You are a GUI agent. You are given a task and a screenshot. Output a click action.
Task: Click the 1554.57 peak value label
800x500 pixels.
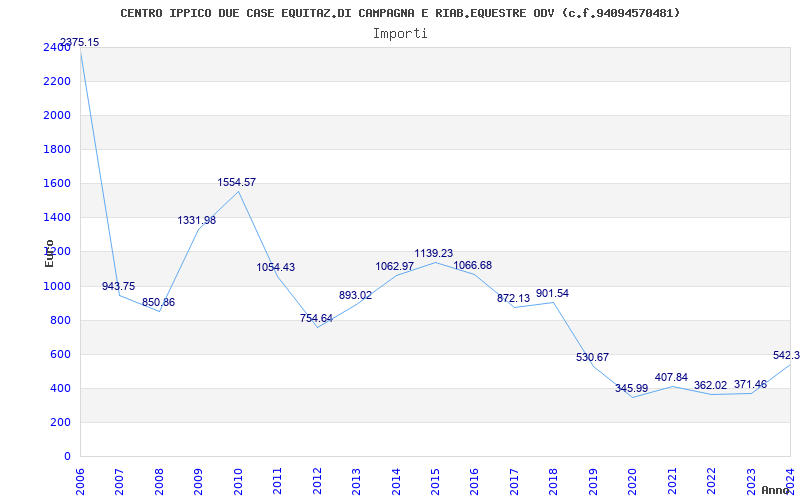pos(237,182)
